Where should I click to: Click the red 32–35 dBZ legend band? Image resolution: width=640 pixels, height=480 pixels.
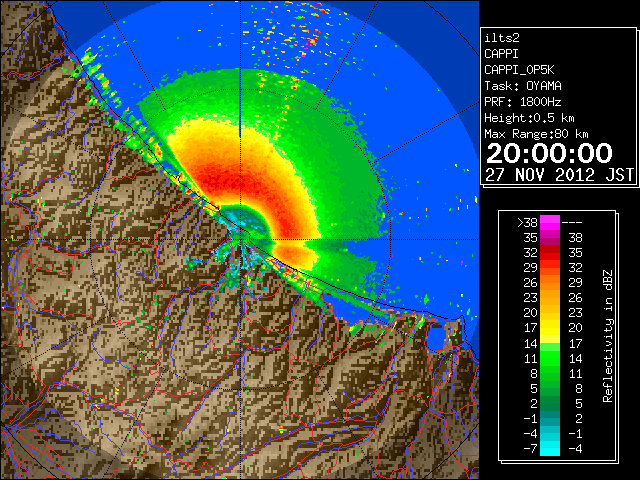point(550,253)
